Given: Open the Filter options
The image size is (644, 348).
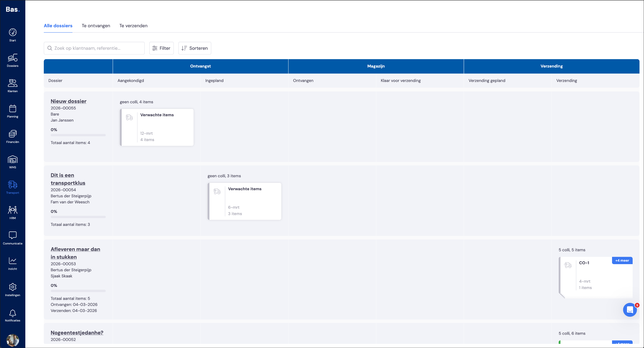Looking at the screenshot, I should coord(161,48).
